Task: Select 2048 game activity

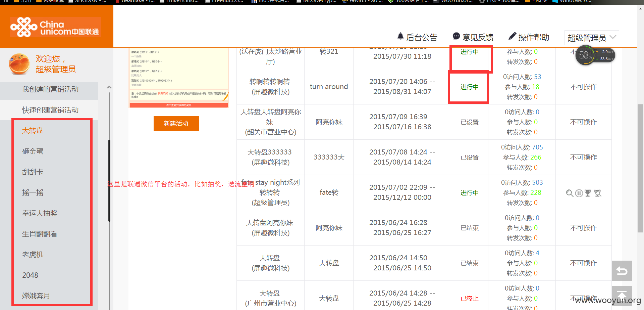Action: [x=30, y=275]
